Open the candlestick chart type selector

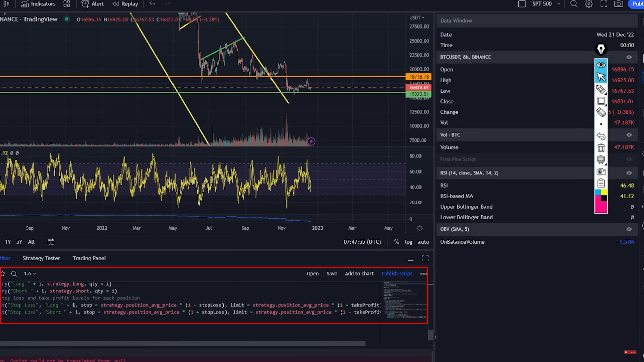(x=6, y=4)
